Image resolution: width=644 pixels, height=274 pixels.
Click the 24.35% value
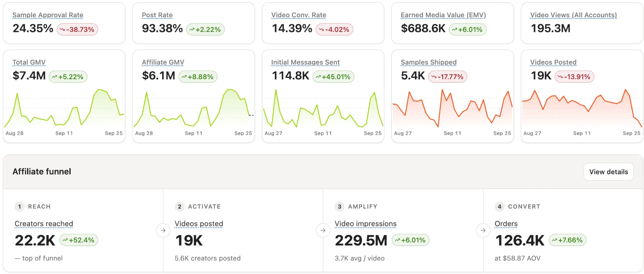click(x=33, y=29)
